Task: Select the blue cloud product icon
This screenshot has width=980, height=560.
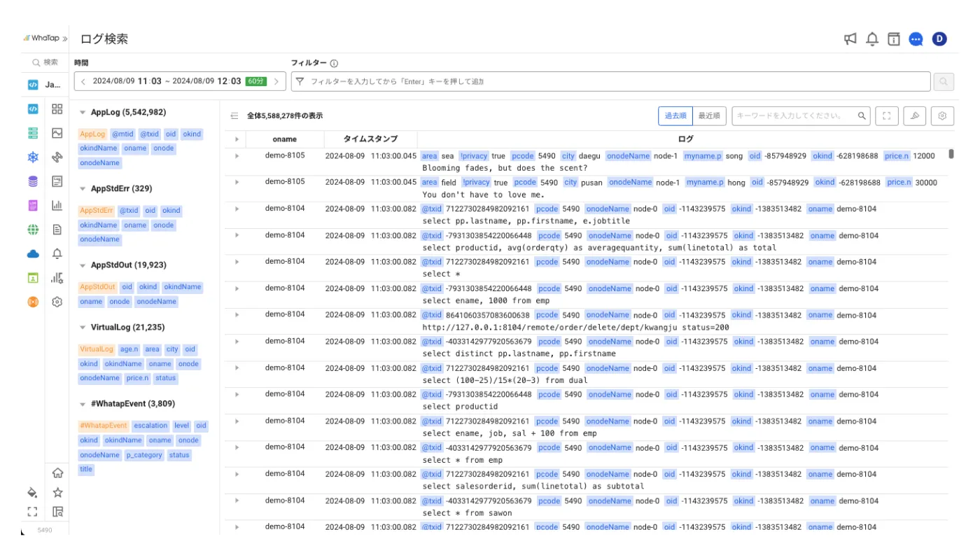Action: (33, 253)
